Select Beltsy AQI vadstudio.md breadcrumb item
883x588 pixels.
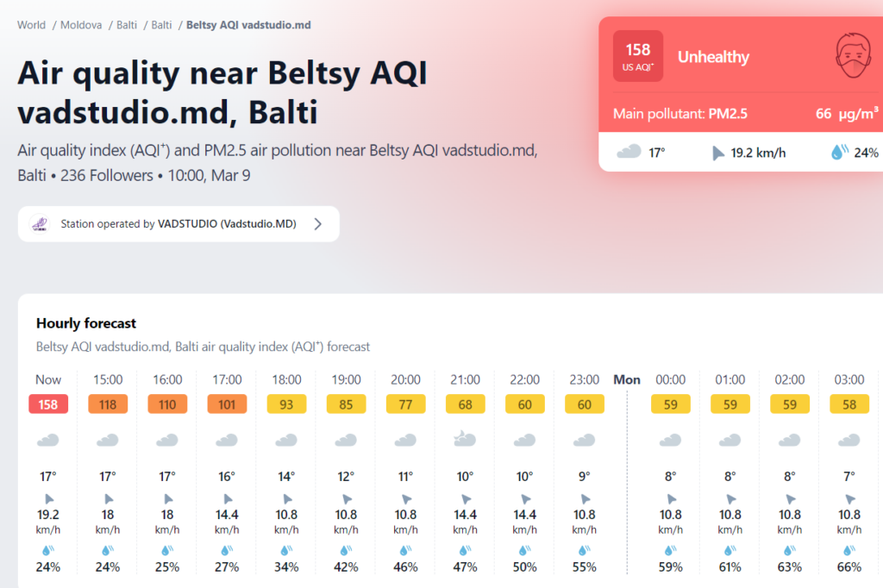pos(248,25)
